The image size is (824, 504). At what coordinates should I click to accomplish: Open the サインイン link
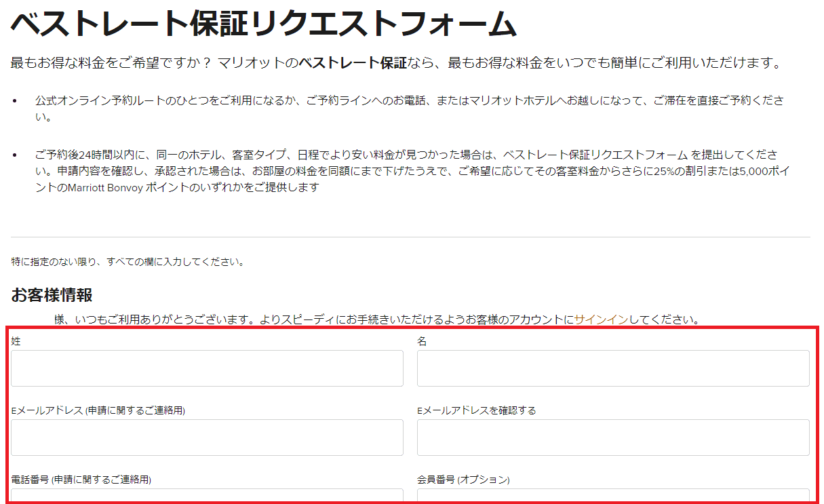pos(601,319)
